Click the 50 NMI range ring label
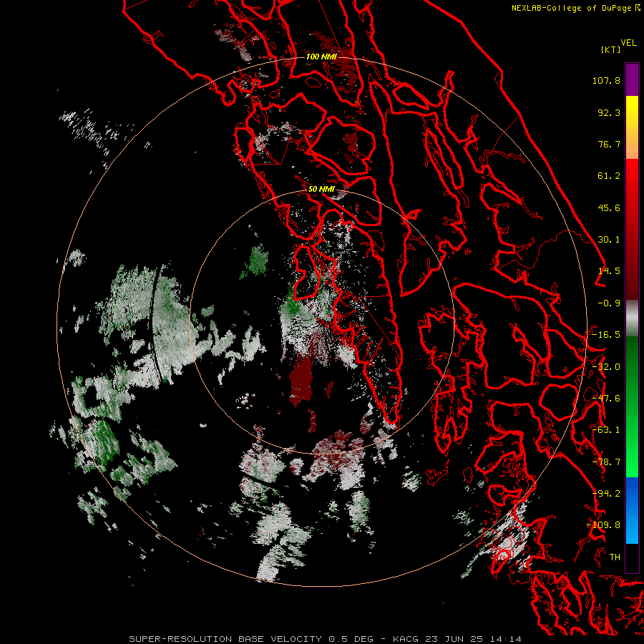Image resolution: width=644 pixels, height=644 pixels. [321, 189]
